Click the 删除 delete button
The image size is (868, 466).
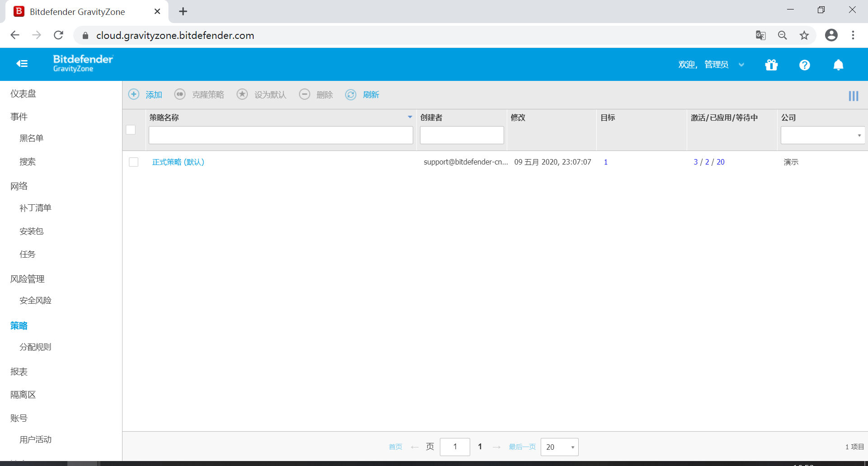point(316,94)
